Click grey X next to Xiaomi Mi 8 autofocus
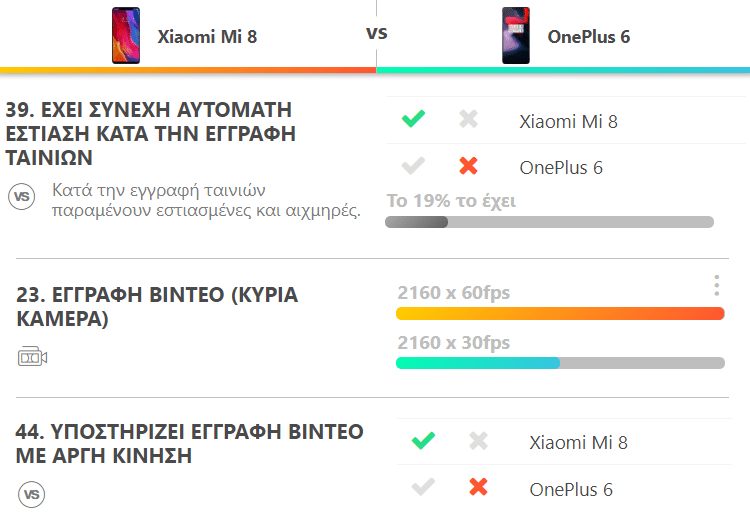 point(468,119)
